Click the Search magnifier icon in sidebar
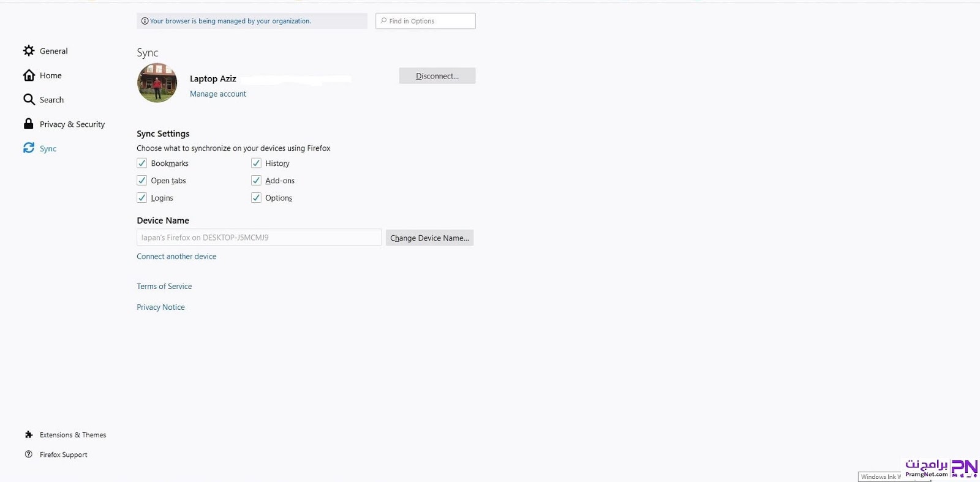 [x=29, y=99]
